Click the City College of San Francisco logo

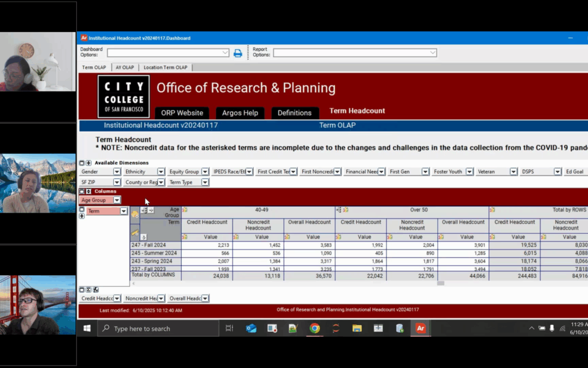pos(124,96)
